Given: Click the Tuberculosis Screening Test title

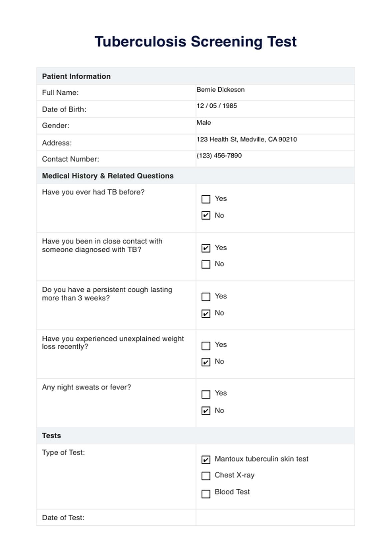Looking at the screenshot, I should pyautogui.click(x=196, y=42).
